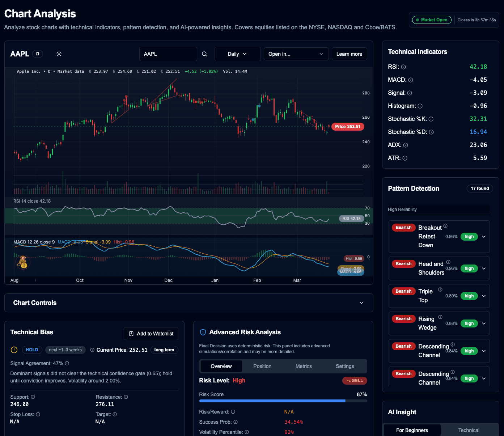Switch to the Position tab
The height and width of the screenshot is (436, 504).
[x=262, y=366]
